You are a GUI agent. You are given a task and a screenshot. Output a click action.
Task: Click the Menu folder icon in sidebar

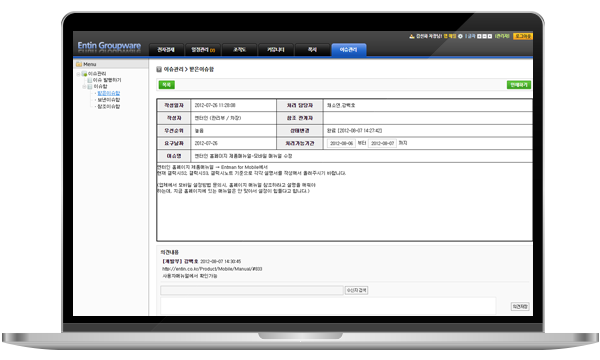pyautogui.click(x=79, y=64)
